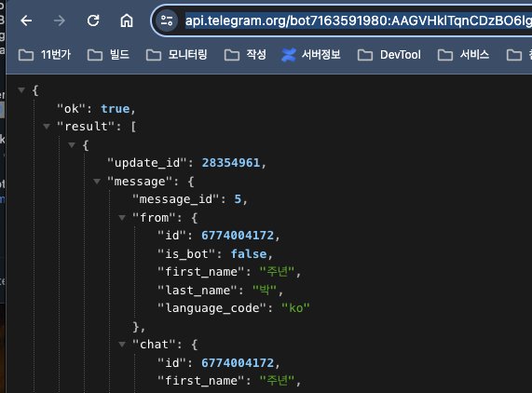The height and width of the screenshot is (393, 532).
Task: Click the "message_id" key label
Action: coord(176,199)
